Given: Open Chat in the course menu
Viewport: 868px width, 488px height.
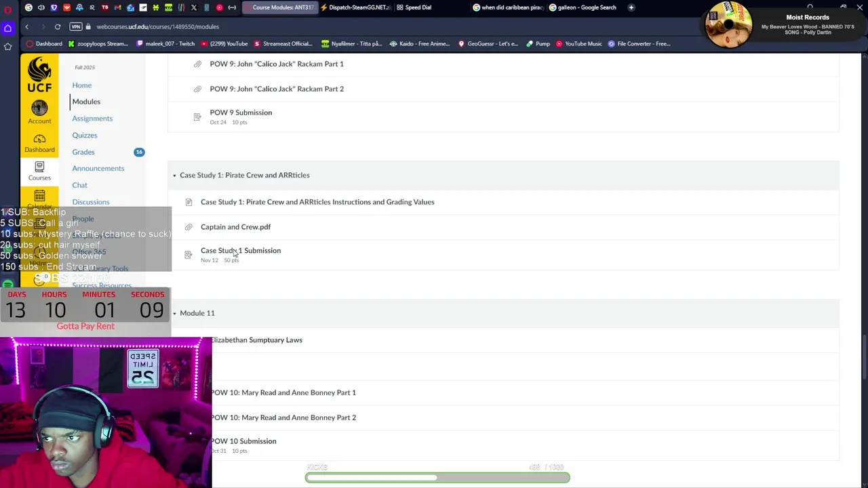Looking at the screenshot, I should click(79, 185).
